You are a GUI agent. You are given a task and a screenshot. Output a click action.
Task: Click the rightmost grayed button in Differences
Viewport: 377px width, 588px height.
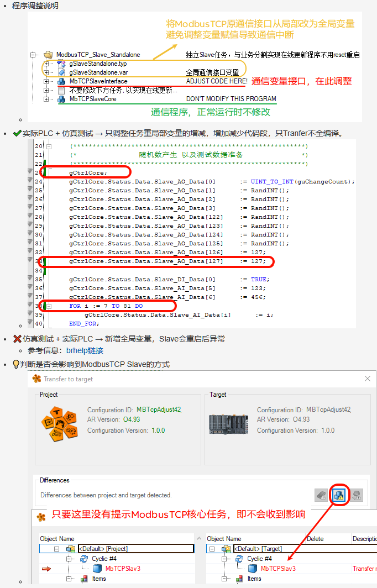357,495
